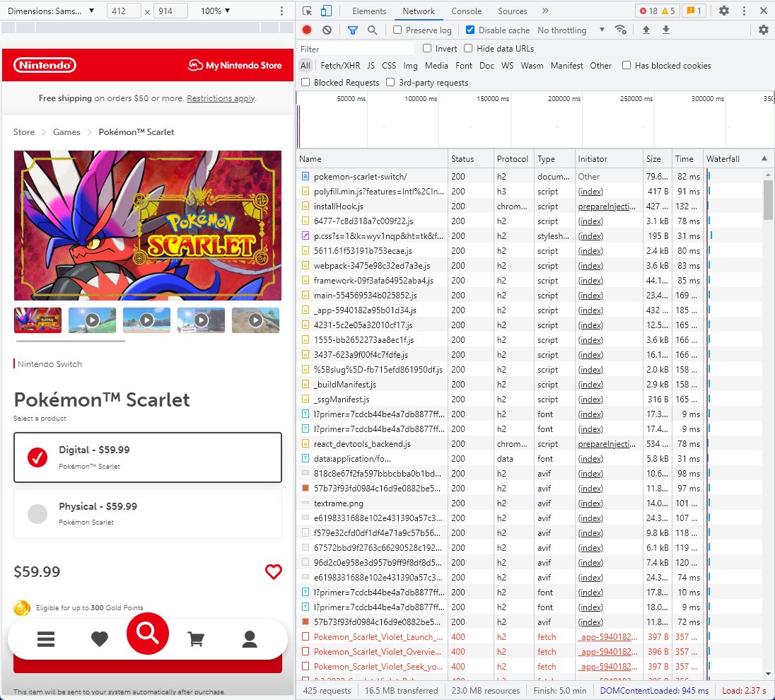
Task: Click the Waterfall sort arrow
Action: (x=764, y=158)
